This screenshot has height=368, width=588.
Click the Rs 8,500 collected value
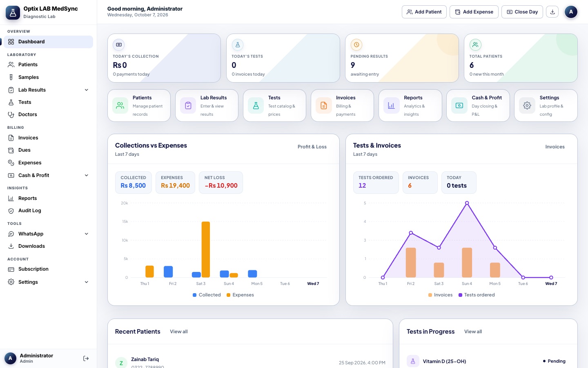point(133,186)
